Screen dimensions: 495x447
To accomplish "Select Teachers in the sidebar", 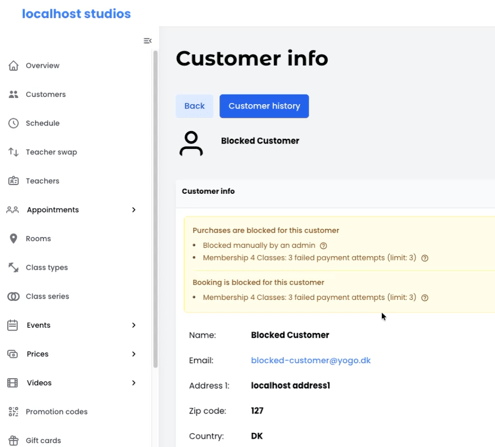I will coord(42,181).
